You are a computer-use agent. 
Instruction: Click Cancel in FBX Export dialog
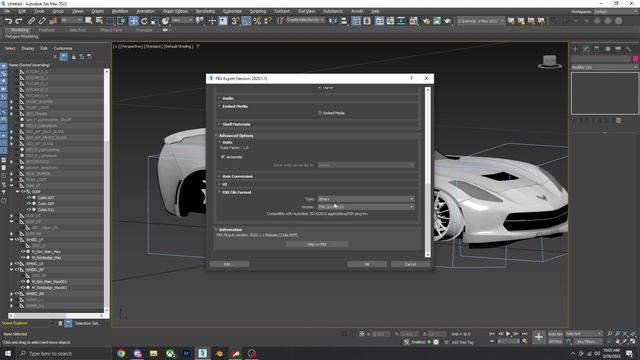410,264
